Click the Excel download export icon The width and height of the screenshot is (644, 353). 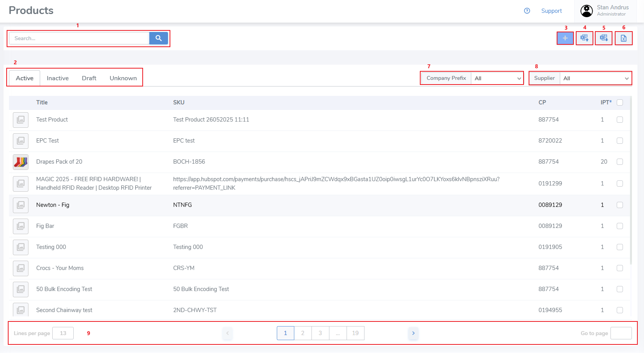pyautogui.click(x=604, y=38)
